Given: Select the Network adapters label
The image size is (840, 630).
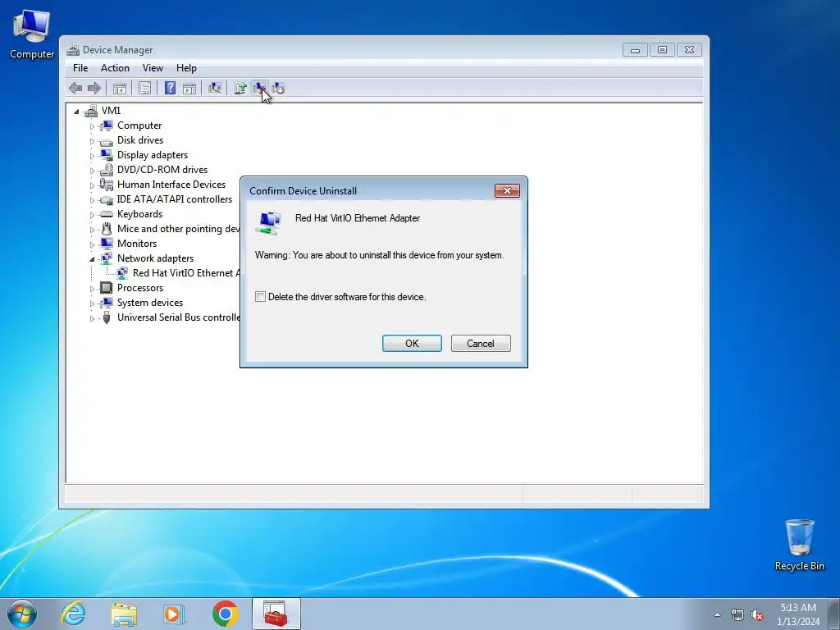Looking at the screenshot, I should coord(155,258).
